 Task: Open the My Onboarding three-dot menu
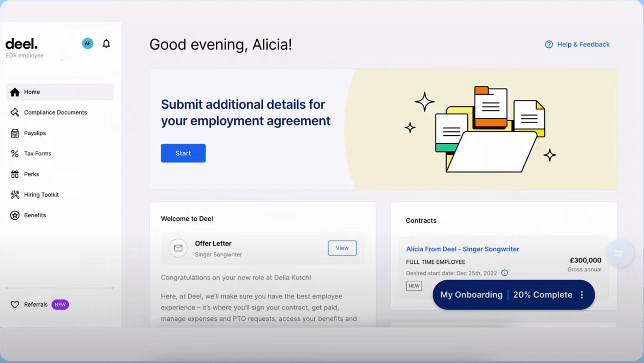pos(582,295)
